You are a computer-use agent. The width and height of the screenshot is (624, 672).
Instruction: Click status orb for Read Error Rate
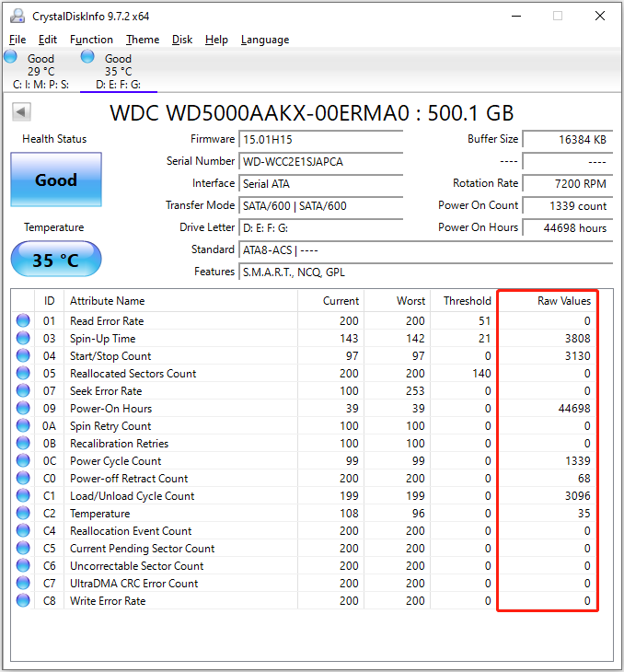(23, 320)
